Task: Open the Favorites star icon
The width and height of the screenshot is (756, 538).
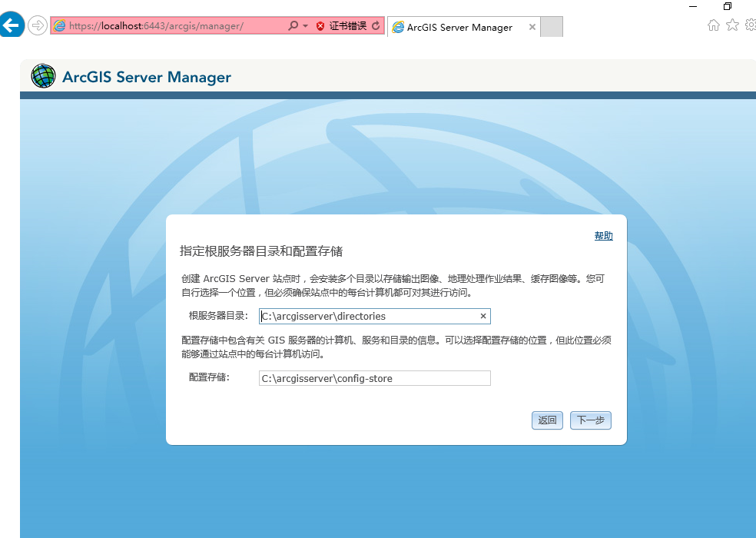Action: click(732, 25)
